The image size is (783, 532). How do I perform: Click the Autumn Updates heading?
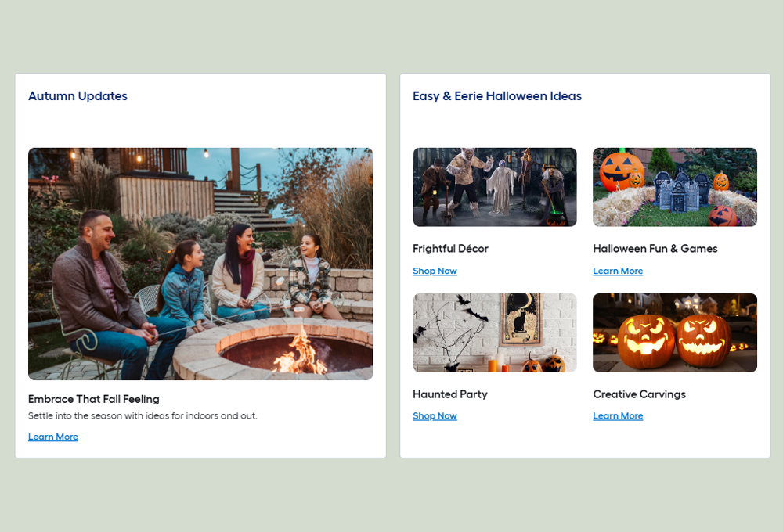(x=78, y=96)
